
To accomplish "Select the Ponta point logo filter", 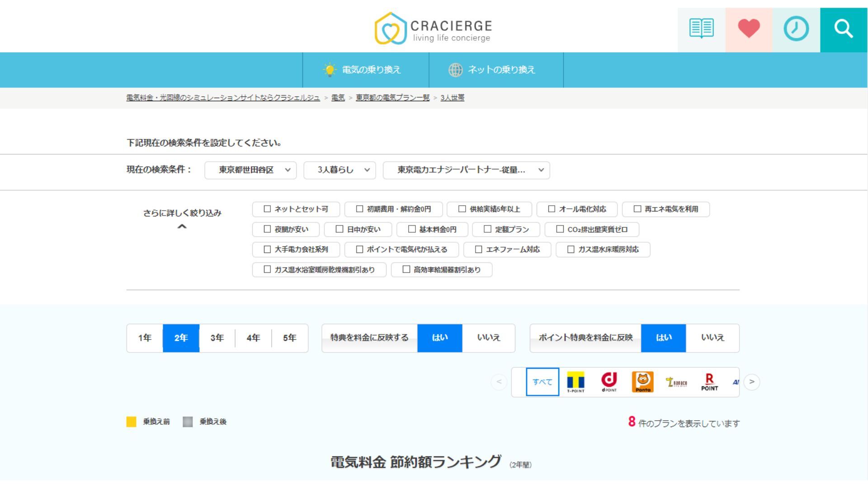I will [x=642, y=382].
